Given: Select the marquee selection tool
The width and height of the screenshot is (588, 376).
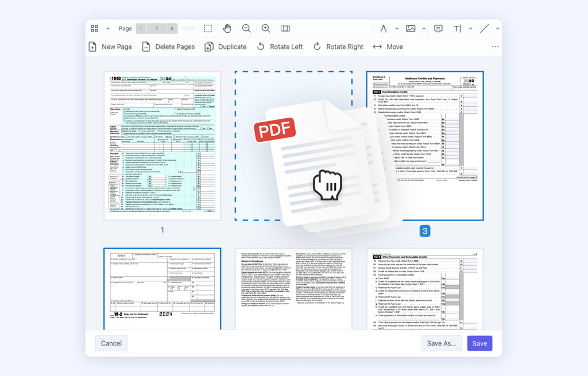Looking at the screenshot, I should click(208, 29).
